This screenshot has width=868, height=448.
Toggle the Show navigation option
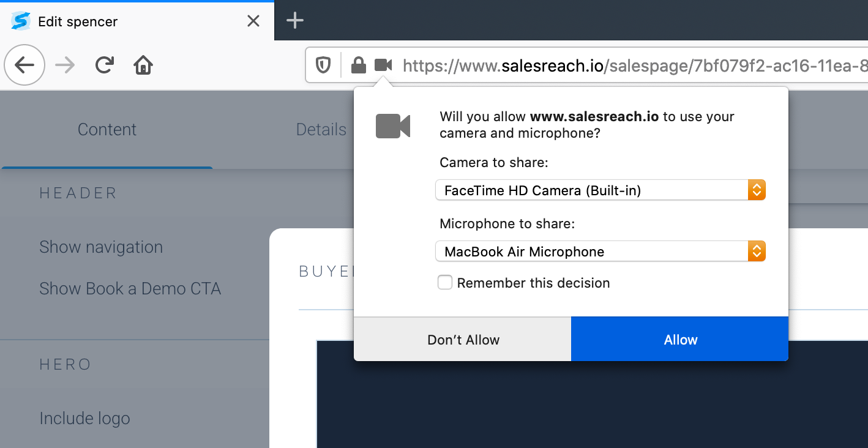click(101, 247)
